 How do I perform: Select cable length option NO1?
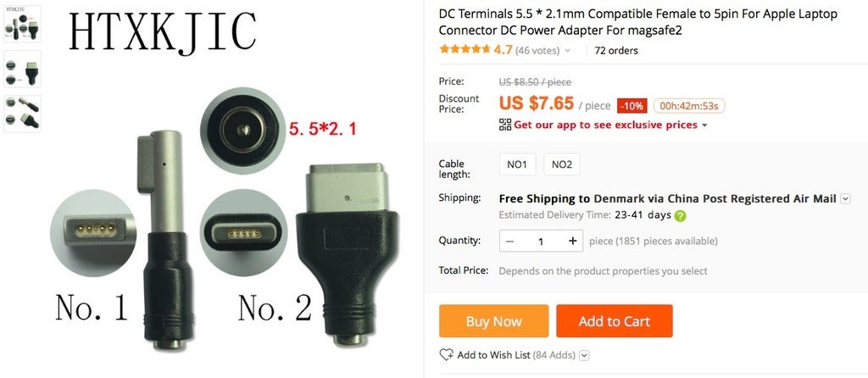click(517, 164)
